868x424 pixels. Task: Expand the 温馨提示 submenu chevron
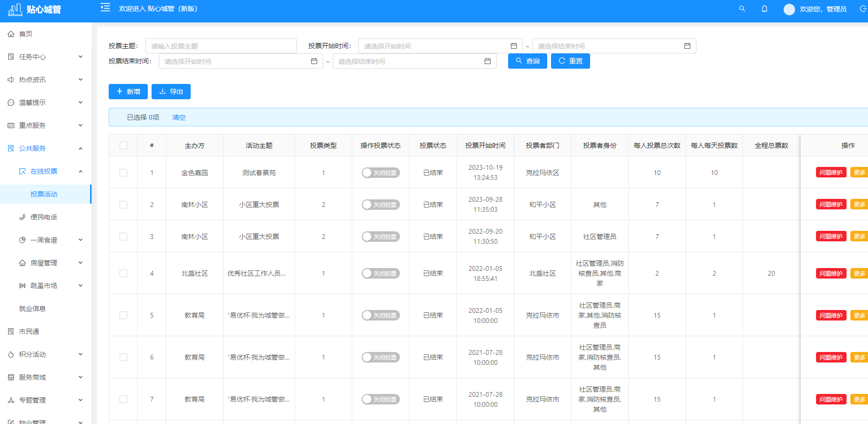point(81,103)
